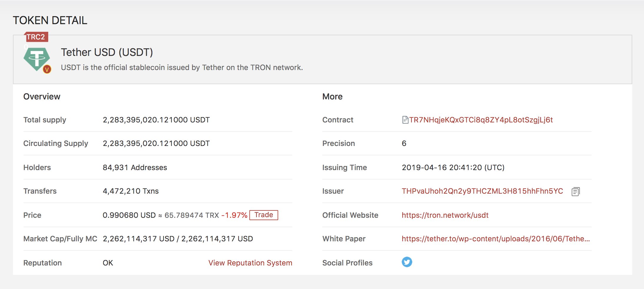The height and width of the screenshot is (289, 644).
Task: Click the contract file icon
Action: tap(405, 120)
